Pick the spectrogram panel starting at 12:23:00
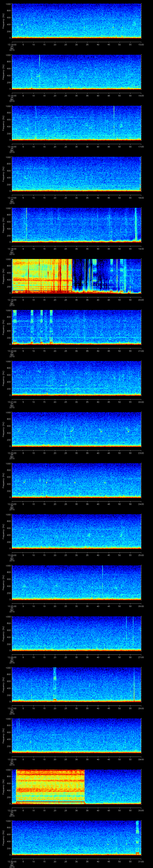This screenshot has height=868, width=153. 77,480
